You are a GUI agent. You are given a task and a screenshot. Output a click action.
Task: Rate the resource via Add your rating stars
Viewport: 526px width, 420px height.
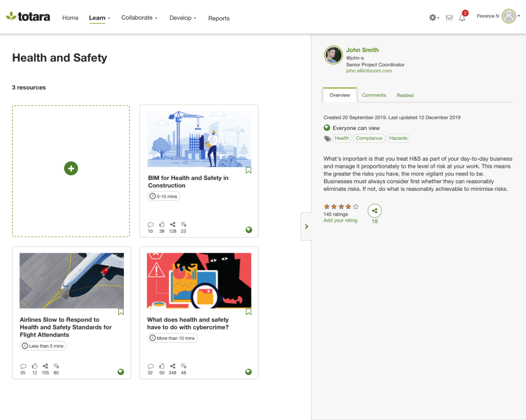[340, 221]
